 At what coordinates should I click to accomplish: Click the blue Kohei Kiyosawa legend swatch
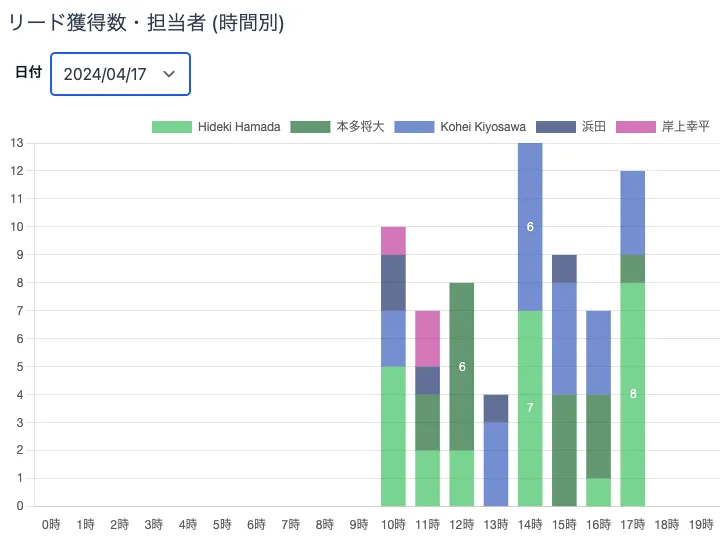pos(414,127)
